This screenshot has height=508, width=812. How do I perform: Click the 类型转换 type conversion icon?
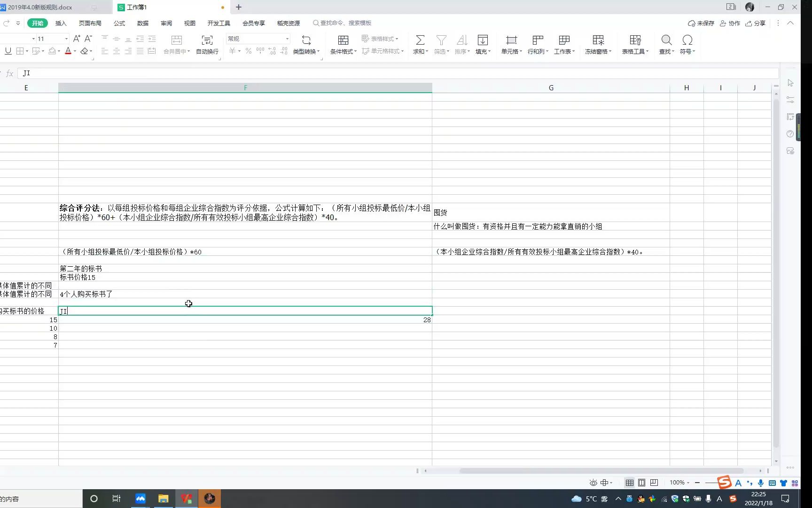[306, 40]
